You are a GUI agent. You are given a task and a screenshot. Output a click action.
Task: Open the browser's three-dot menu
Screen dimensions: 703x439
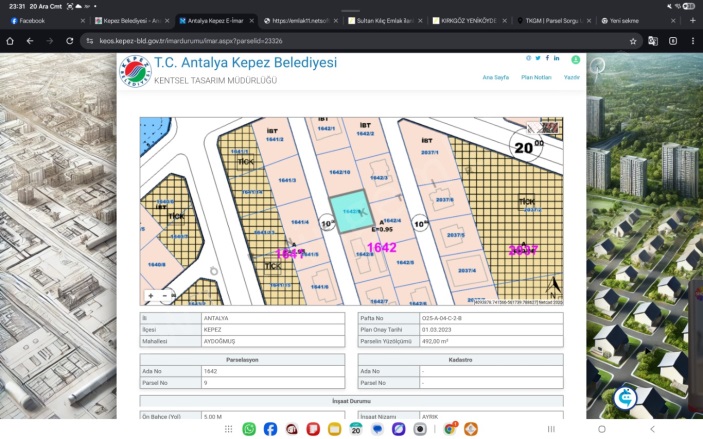click(693, 41)
